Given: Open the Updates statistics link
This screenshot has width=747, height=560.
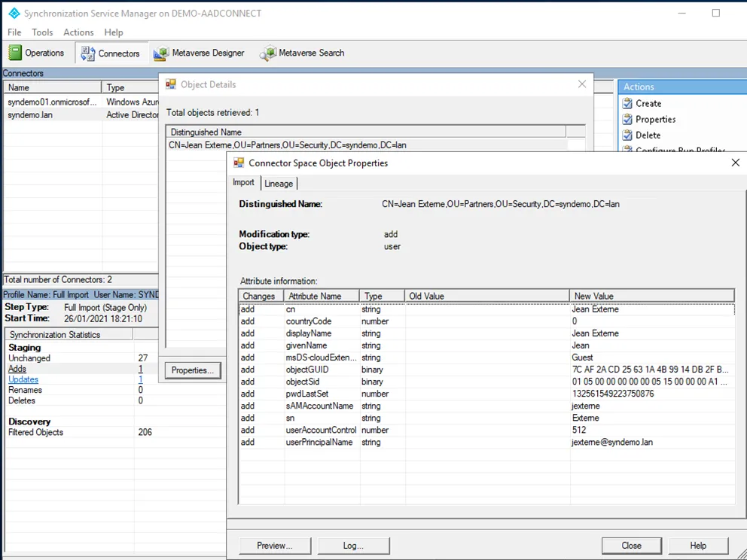Looking at the screenshot, I should pyautogui.click(x=23, y=379).
